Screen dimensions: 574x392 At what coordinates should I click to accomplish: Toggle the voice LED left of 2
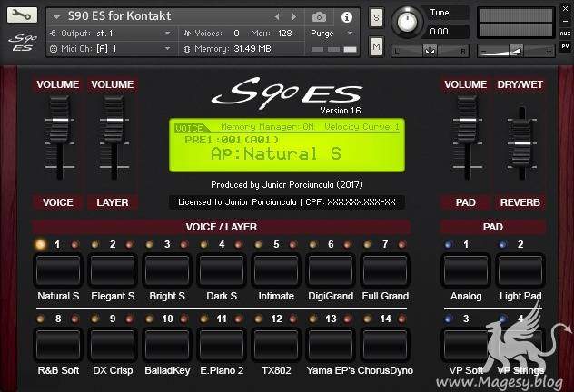[x=94, y=244]
